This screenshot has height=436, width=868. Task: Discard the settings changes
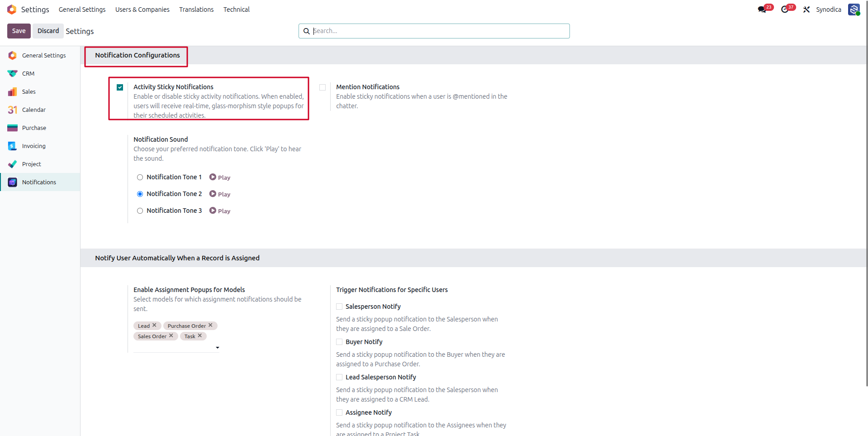click(48, 31)
